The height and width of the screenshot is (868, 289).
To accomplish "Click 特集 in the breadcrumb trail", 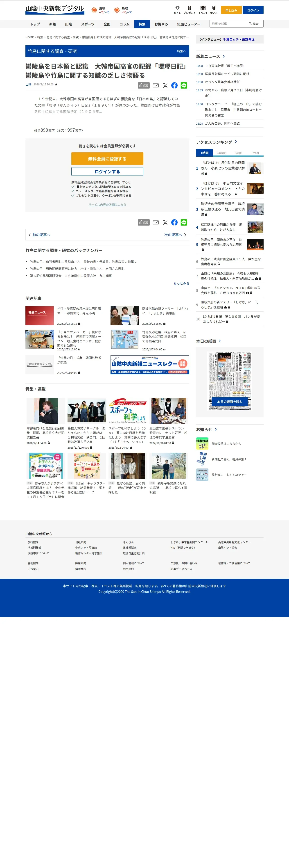I will pyautogui.click(x=40, y=37).
